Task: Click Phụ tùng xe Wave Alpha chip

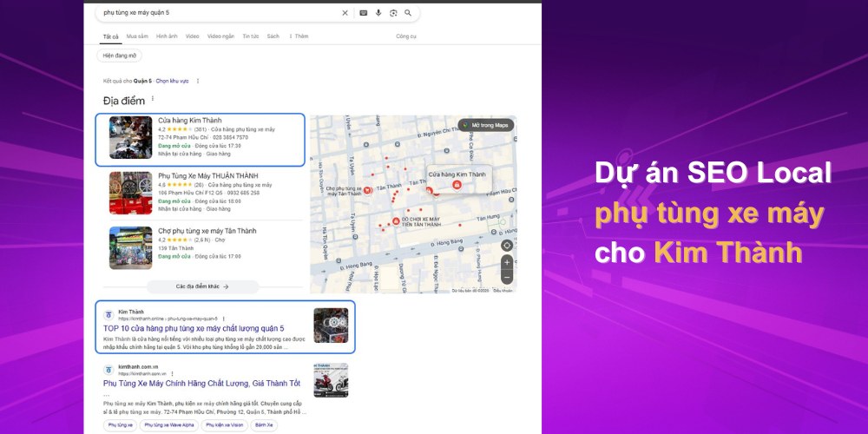Action: tap(168, 425)
